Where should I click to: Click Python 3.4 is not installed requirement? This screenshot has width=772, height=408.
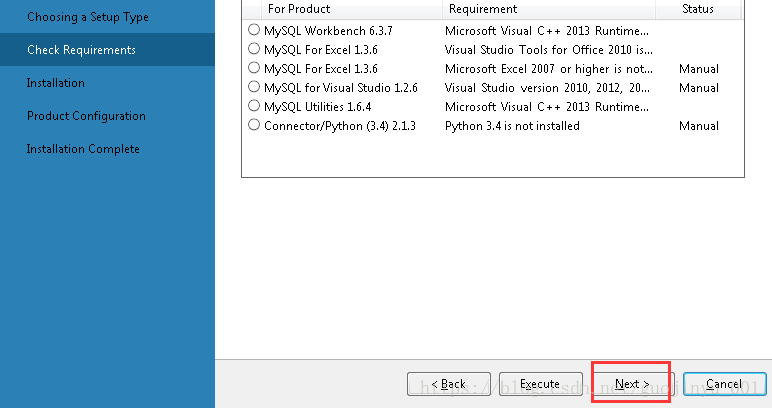[512, 126]
